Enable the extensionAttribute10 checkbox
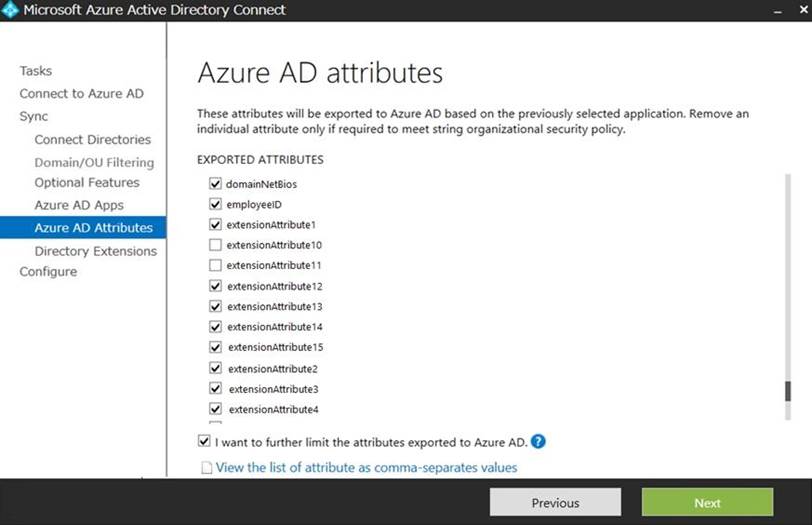812x525 pixels. tap(215, 245)
